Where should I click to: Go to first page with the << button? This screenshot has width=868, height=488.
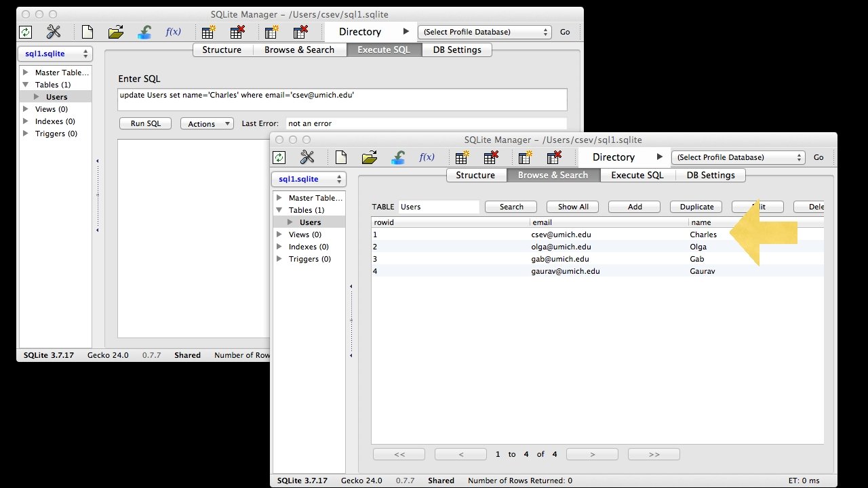coord(399,454)
